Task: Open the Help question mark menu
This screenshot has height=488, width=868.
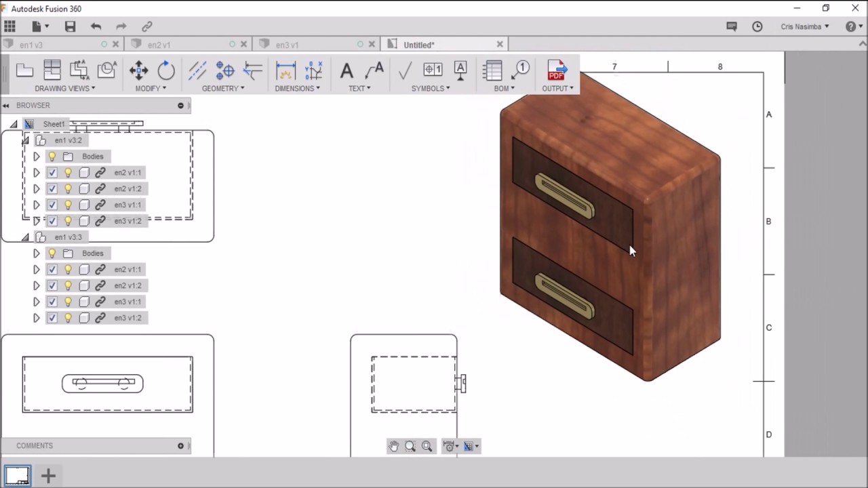Action: coord(853,26)
